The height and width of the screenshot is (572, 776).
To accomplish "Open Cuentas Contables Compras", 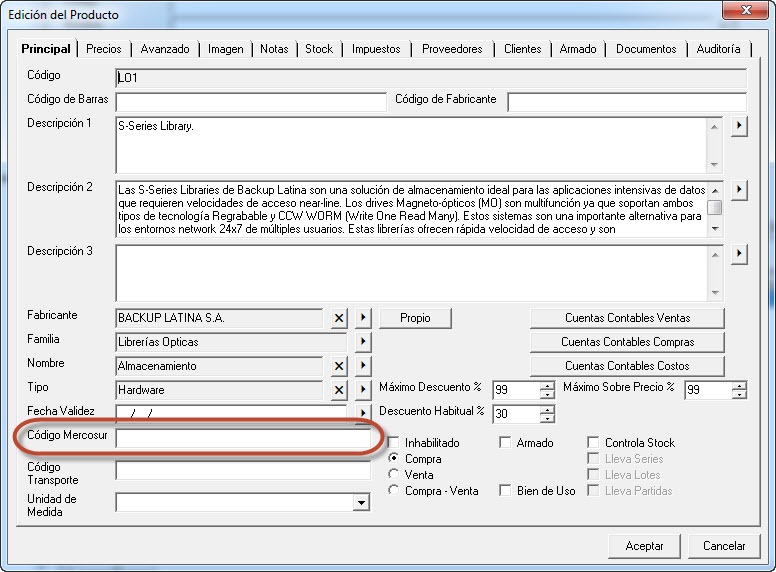I will click(627, 342).
